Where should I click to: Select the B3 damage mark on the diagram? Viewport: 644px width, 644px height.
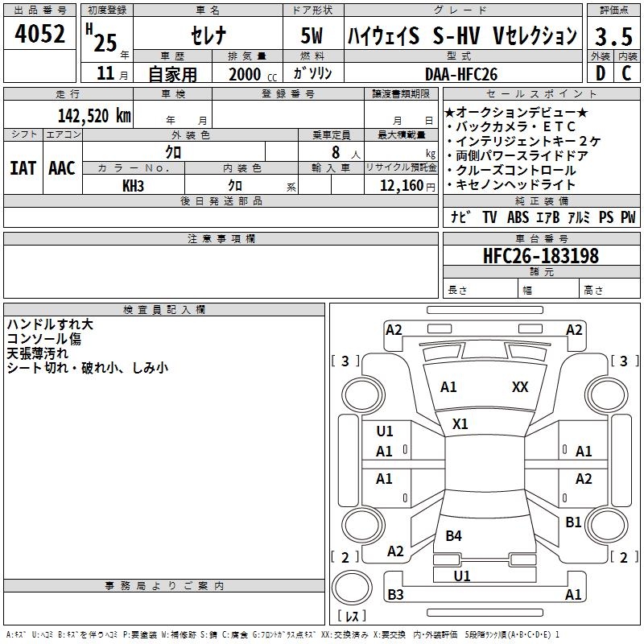point(395,595)
